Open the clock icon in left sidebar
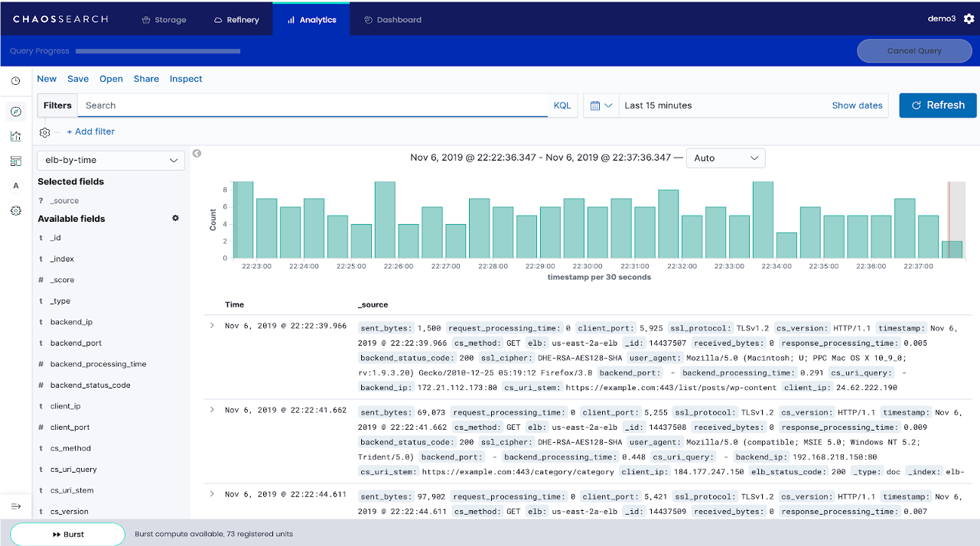The image size is (980, 546). tap(15, 81)
